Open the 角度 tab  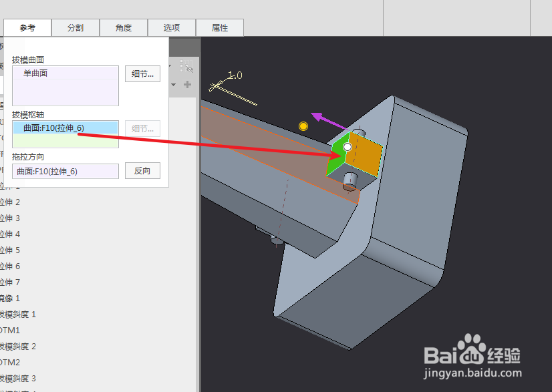click(124, 28)
